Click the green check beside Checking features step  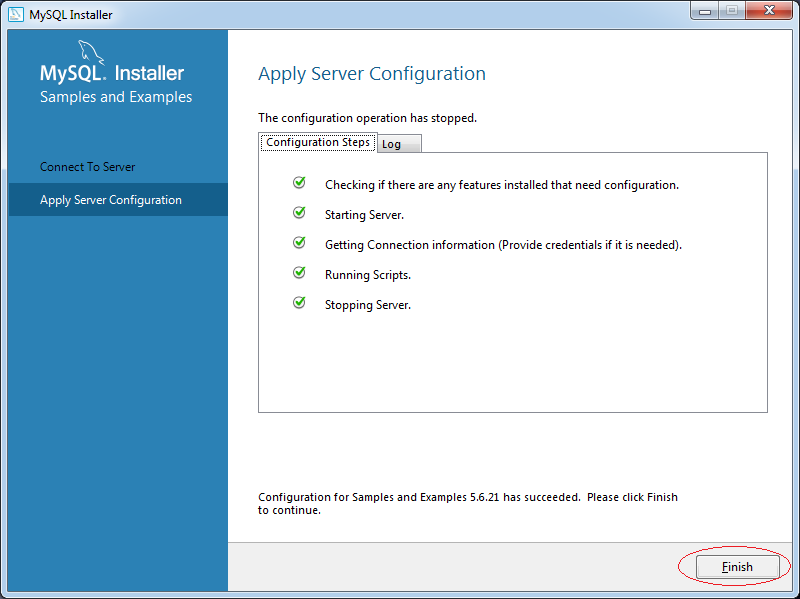tap(299, 182)
